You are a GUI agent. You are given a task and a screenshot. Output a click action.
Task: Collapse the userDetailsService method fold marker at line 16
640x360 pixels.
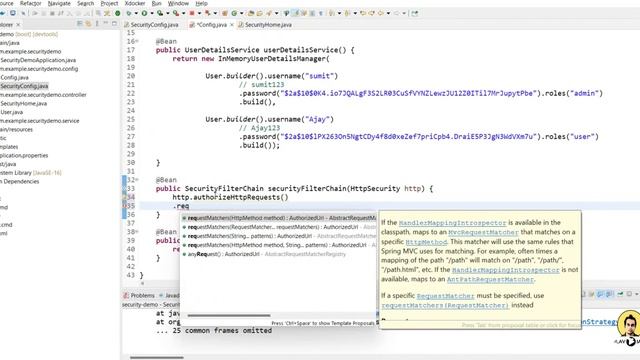coord(137,41)
